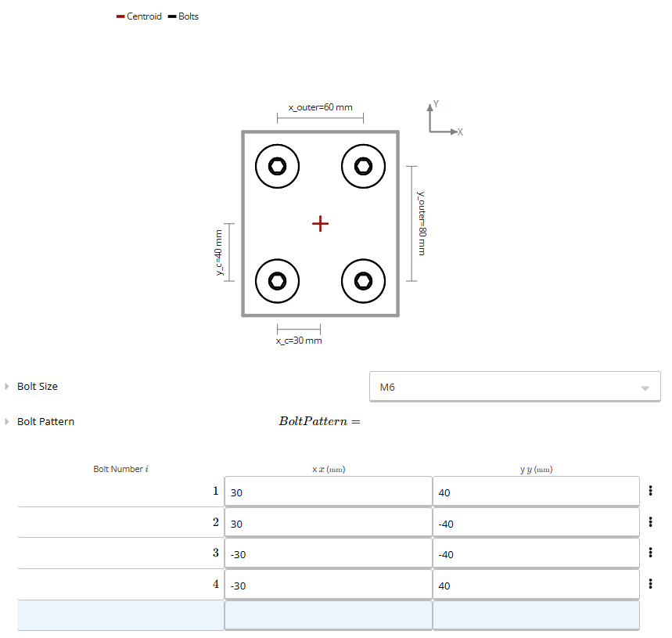
Task: Click the x (mm) column header
Action: point(329,470)
